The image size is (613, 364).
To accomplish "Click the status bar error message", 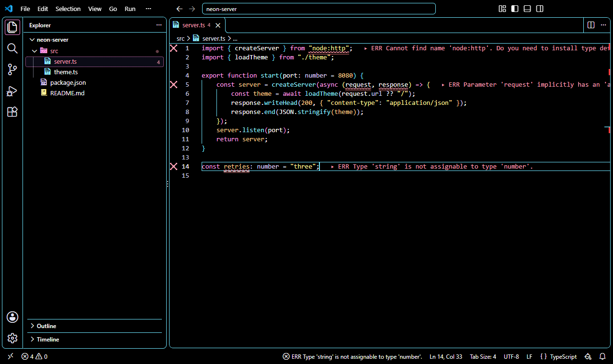I will click(352, 356).
